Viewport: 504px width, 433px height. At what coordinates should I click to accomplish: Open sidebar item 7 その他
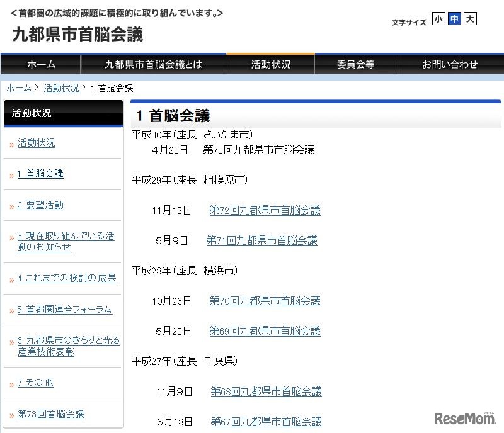35,383
